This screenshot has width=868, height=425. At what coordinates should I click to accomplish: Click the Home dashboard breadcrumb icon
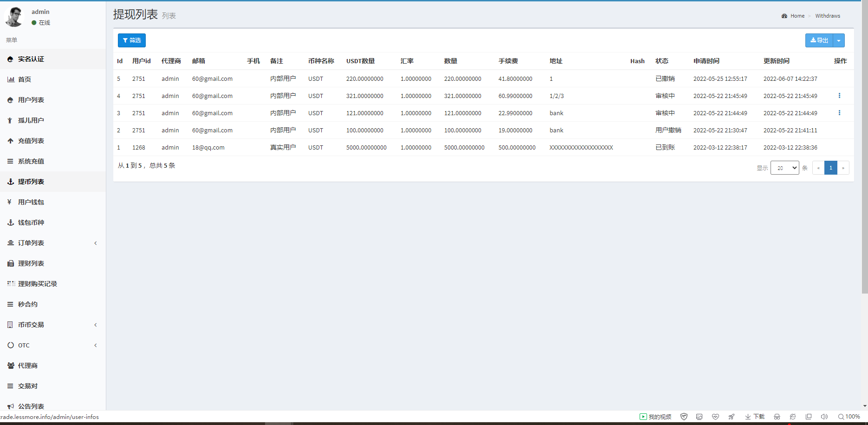784,16
